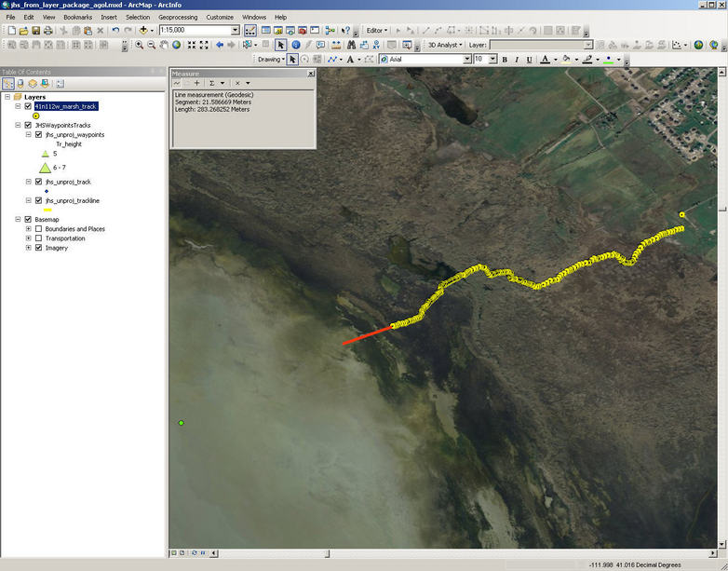Screen dimensions: 728x571
Task: Toggle Italic text formatting
Action: click(x=517, y=60)
